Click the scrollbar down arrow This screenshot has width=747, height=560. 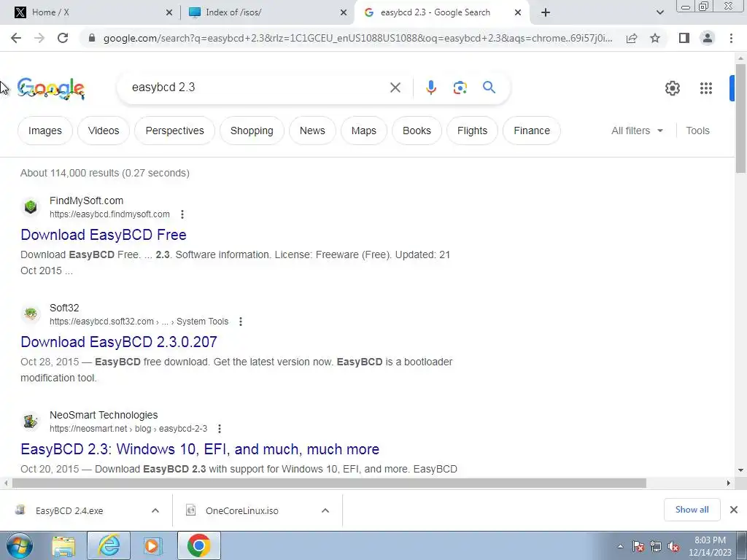click(x=740, y=470)
